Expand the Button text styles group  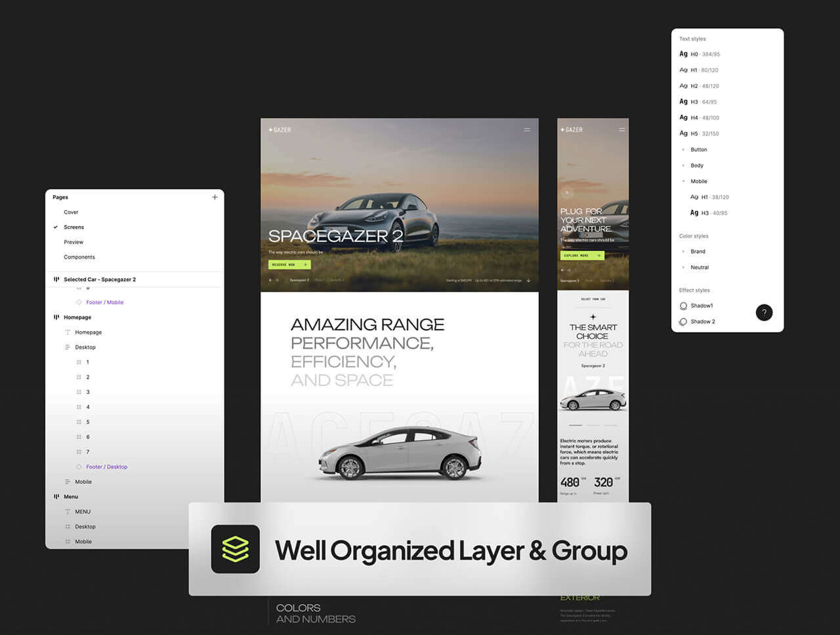pyautogui.click(x=683, y=150)
